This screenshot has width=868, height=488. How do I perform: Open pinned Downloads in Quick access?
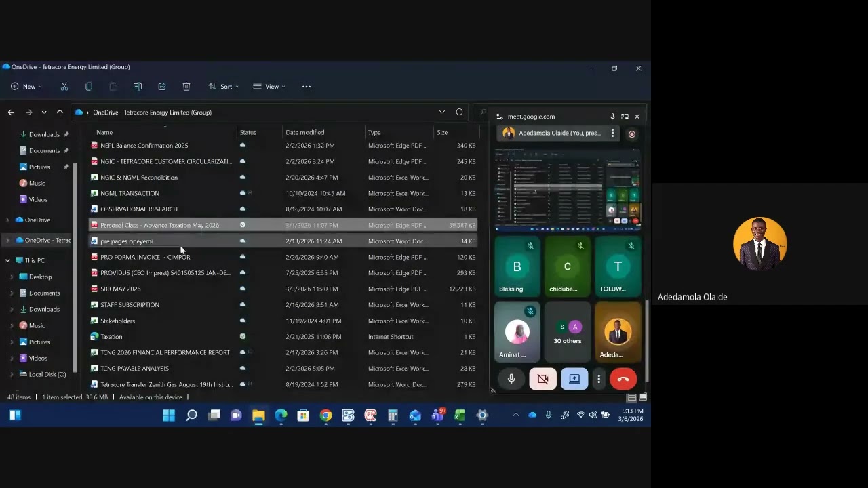[44, 134]
